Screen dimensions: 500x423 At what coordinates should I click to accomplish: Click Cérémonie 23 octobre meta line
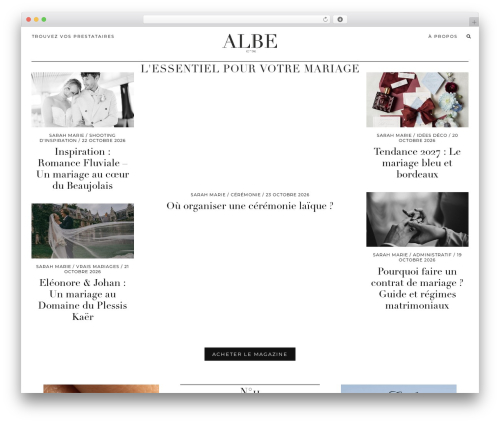250,195
